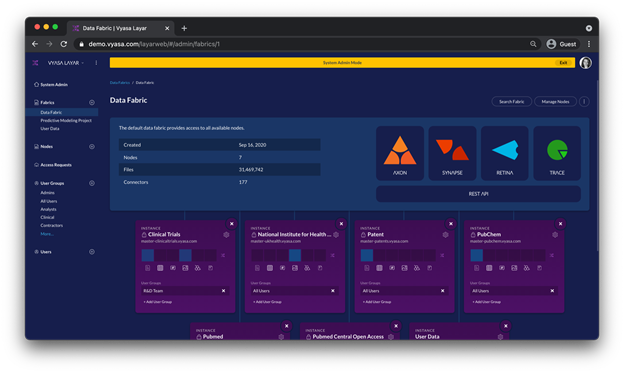Remove the User Data instance with X
The image size is (624, 373).
click(x=506, y=326)
